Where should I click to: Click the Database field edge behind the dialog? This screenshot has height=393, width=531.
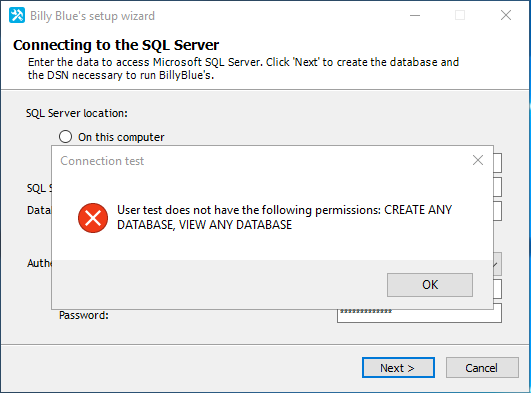tap(498, 211)
